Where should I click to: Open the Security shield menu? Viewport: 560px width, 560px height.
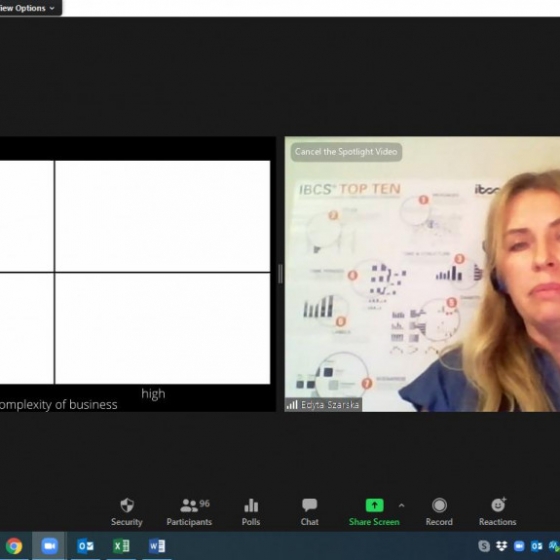(126, 512)
